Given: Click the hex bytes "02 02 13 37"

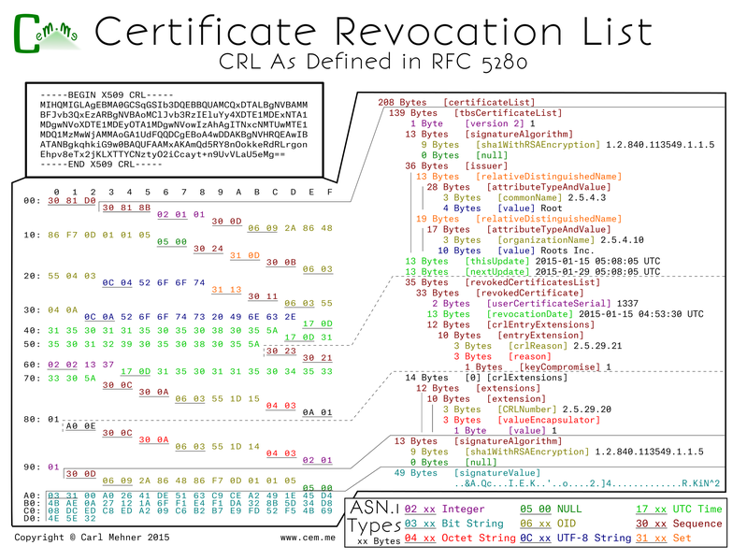Looking at the screenshot, I should pos(80,365).
